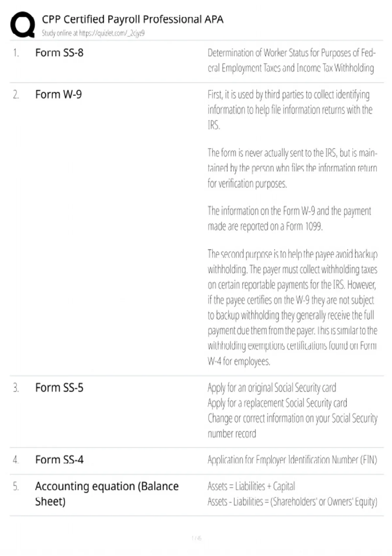392x556 pixels.
Task: Click the Shareholders' or Owners' Equity line
Action: pyautogui.click(x=292, y=502)
